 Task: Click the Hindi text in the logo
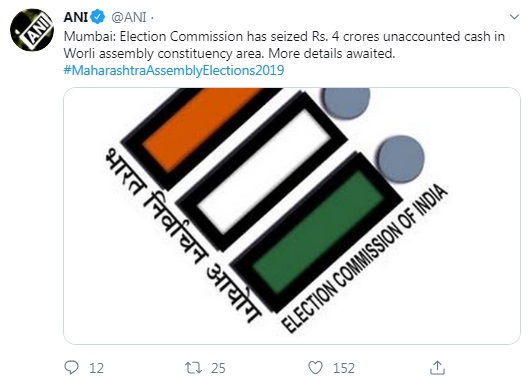tap(183, 235)
